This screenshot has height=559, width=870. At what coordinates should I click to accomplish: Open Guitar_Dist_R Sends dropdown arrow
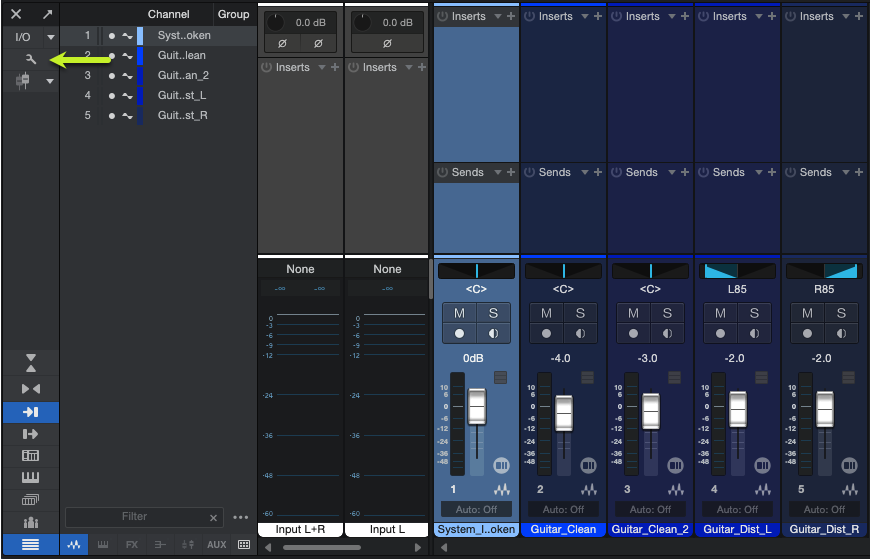[846, 172]
